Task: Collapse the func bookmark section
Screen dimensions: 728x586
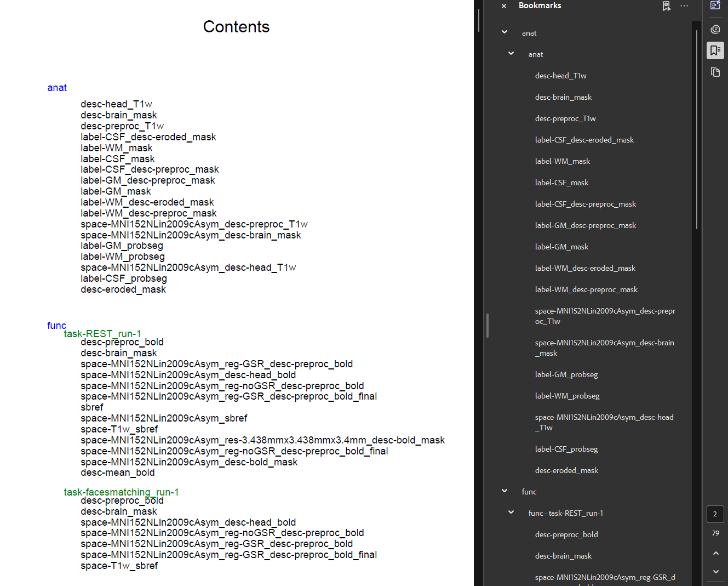Action: click(x=505, y=491)
